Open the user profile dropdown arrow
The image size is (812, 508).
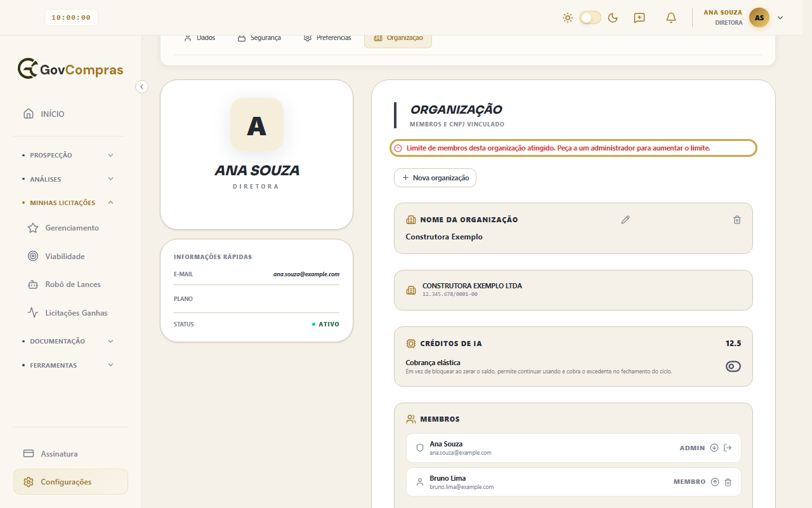coord(780,18)
